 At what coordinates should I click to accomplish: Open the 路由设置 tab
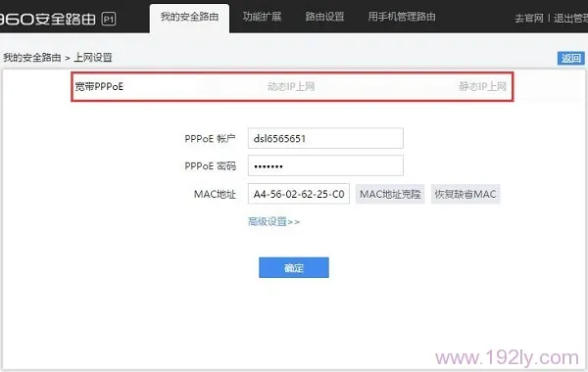coord(324,17)
